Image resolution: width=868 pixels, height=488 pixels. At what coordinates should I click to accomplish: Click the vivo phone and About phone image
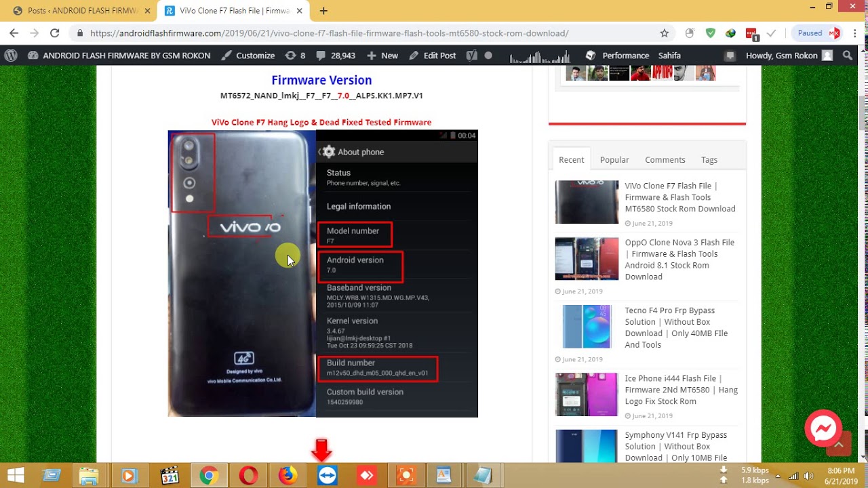click(x=323, y=273)
